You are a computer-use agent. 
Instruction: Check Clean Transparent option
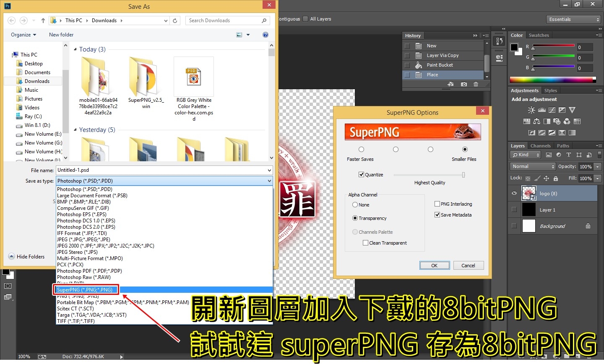click(x=366, y=243)
